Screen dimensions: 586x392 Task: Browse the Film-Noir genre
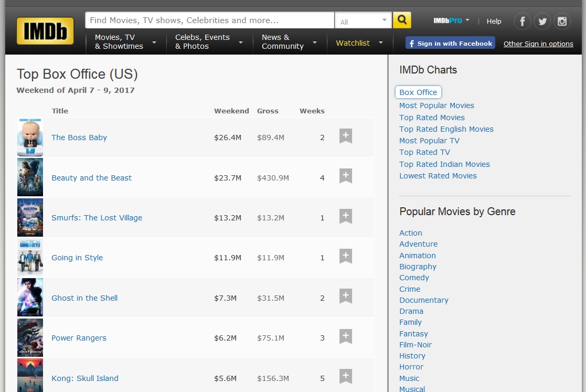[x=415, y=345]
